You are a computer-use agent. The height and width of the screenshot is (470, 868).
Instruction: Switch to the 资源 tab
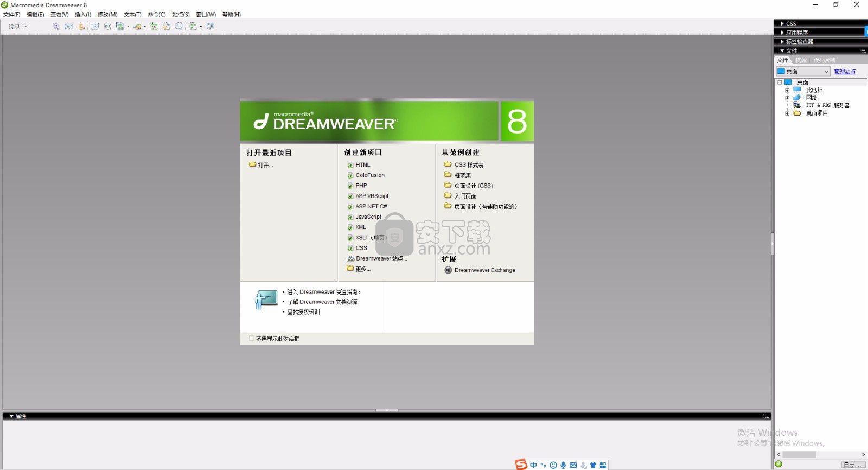coord(801,60)
